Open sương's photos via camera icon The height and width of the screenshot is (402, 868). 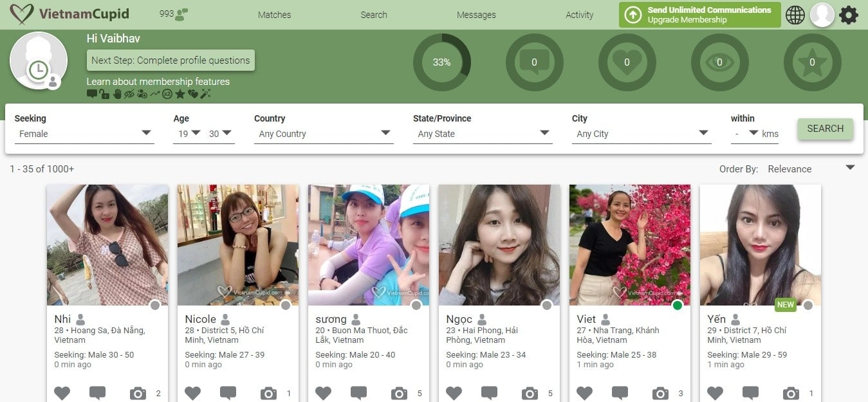coord(399,393)
